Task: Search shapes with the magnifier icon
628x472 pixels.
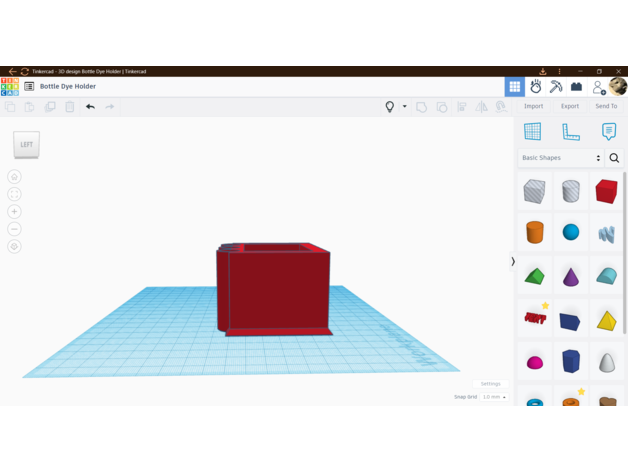Action: pyautogui.click(x=614, y=158)
